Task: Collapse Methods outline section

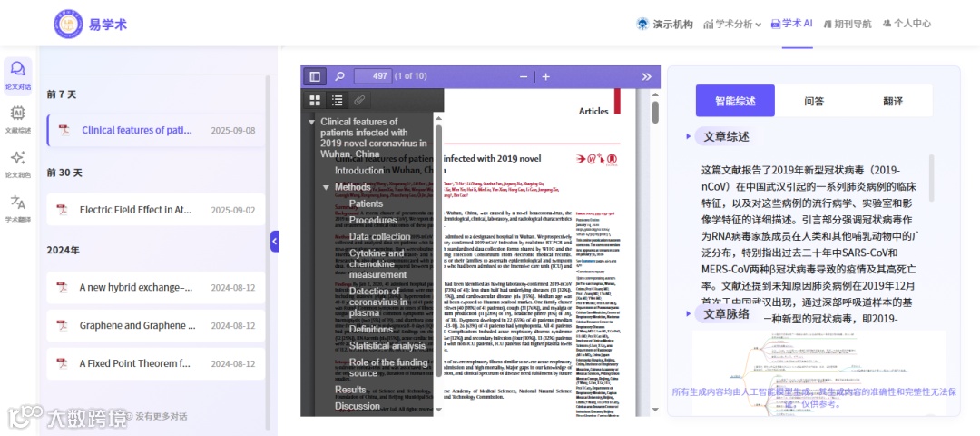Action: (326, 187)
